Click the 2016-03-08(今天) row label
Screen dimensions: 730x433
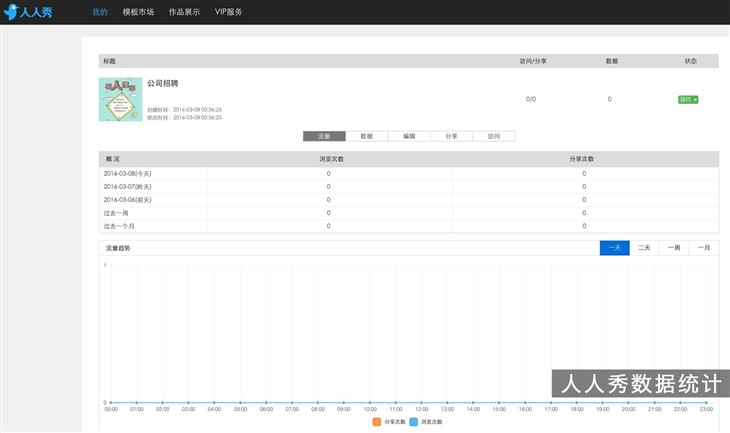(x=127, y=174)
